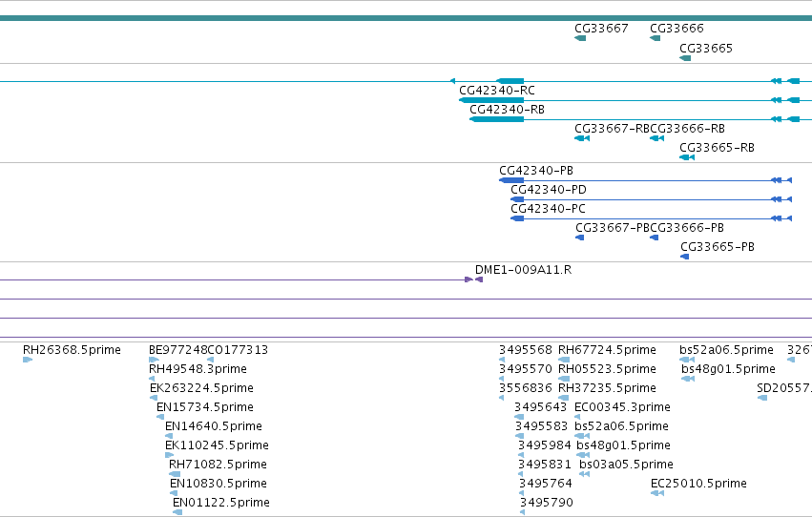
Task: Select feature label 3495764
Action: tap(545, 485)
